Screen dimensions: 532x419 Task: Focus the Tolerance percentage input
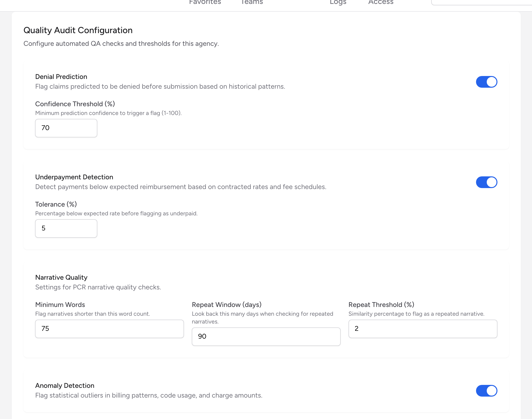[66, 229]
